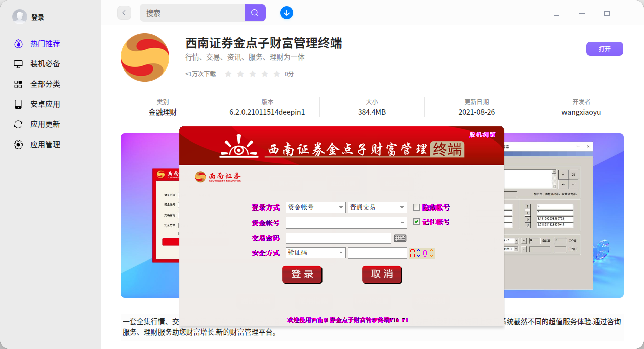The image size is (644, 349).
Task: Click <1万次下载 download count
Action: tap(200, 74)
